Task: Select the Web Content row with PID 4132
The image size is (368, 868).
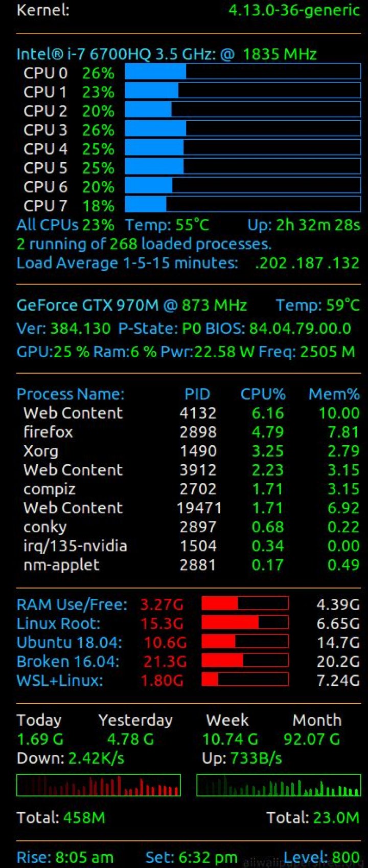Action: point(192,413)
